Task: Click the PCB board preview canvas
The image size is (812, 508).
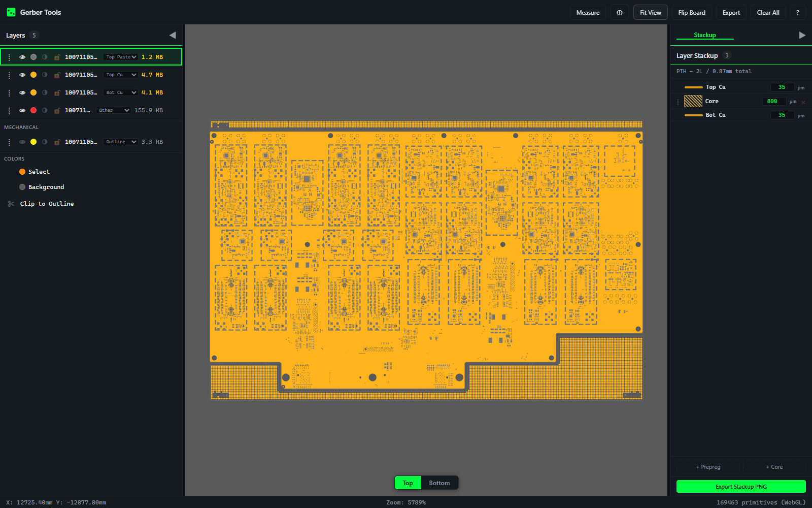Action: coord(426,260)
